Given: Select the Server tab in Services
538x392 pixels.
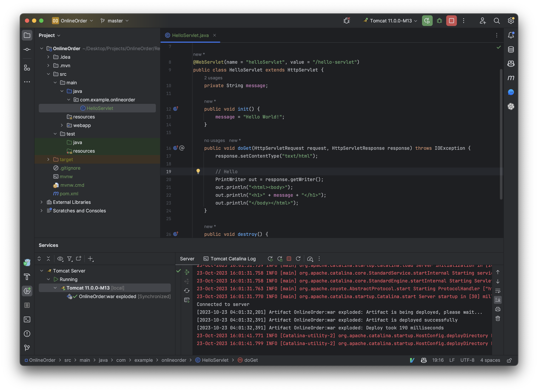Looking at the screenshot, I should [187, 259].
